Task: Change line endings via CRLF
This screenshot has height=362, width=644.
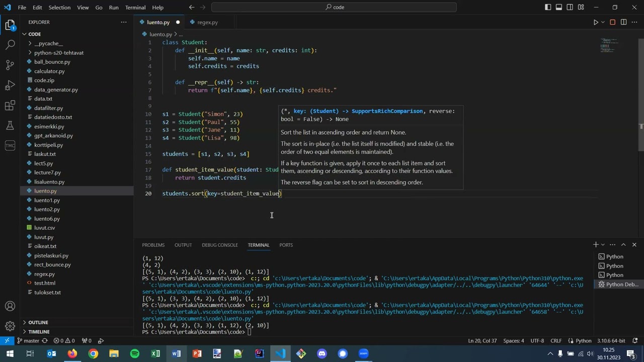Action: pos(556,341)
